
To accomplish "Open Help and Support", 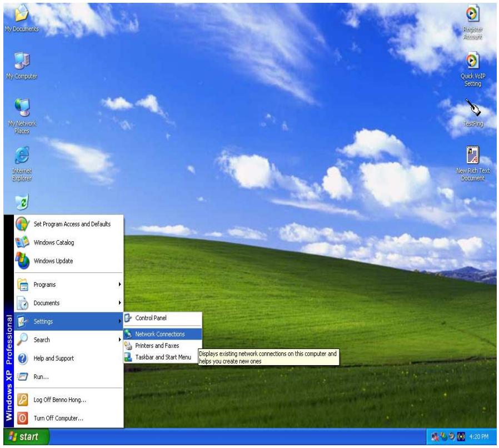I will click(69, 358).
